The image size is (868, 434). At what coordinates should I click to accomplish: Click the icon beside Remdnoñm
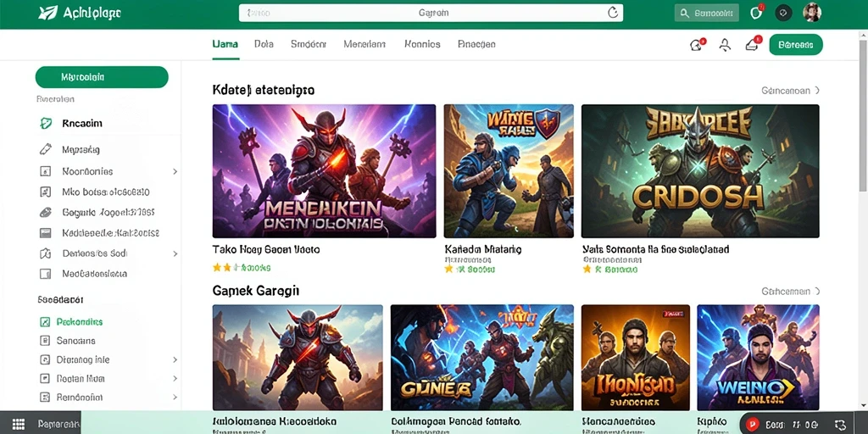(46, 398)
